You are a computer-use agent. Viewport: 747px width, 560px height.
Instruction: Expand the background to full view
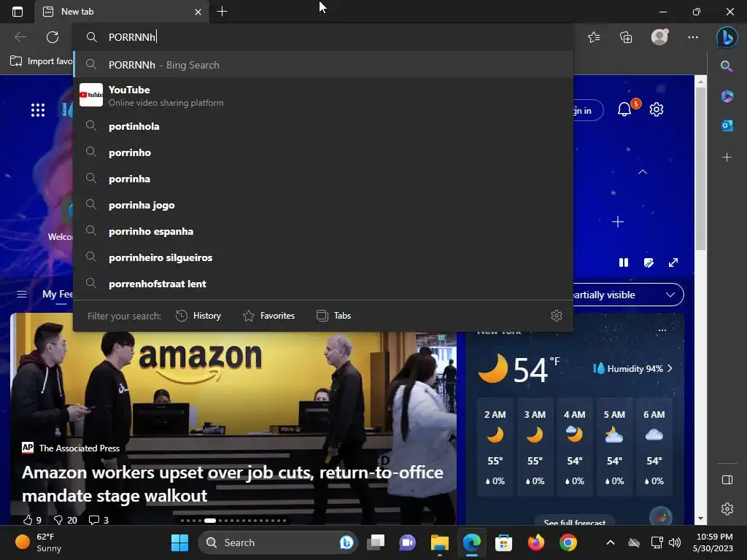(673, 262)
